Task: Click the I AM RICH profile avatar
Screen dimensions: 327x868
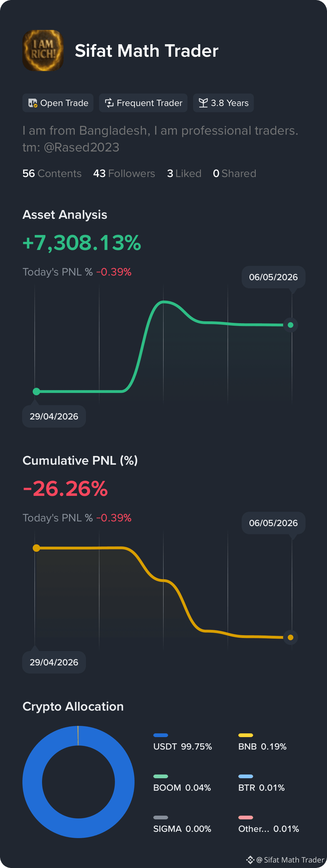Action: (x=43, y=50)
